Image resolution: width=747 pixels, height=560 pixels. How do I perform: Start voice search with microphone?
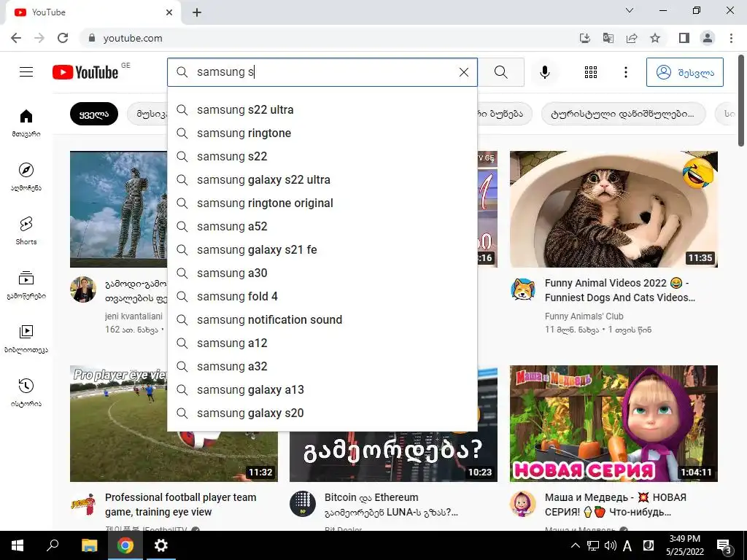click(544, 72)
